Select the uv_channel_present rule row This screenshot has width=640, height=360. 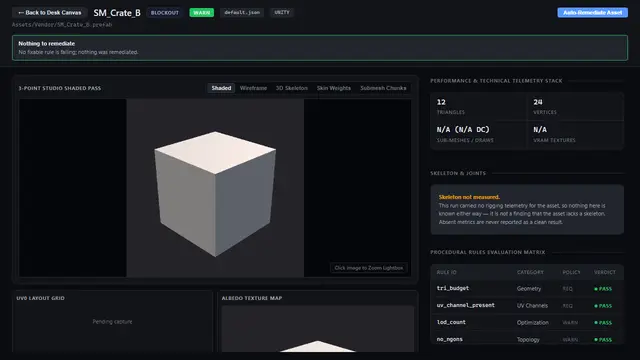527,306
